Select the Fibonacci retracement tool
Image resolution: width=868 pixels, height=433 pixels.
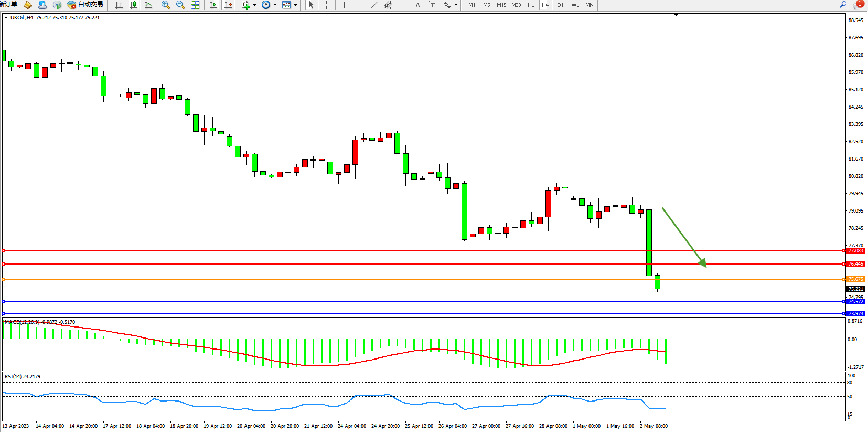[x=403, y=5]
